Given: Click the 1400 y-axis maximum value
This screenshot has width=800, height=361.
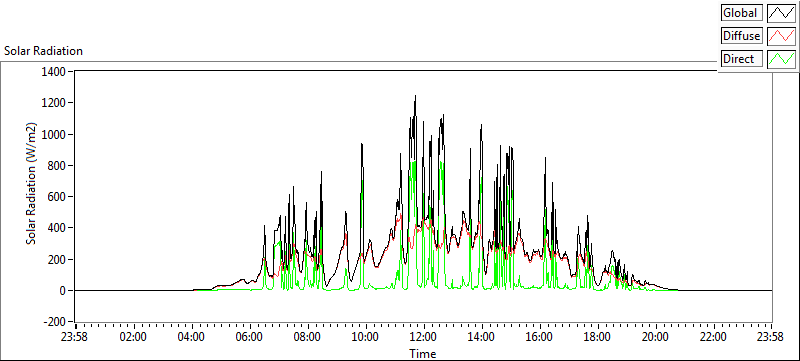Looking at the screenshot, I should [56, 71].
